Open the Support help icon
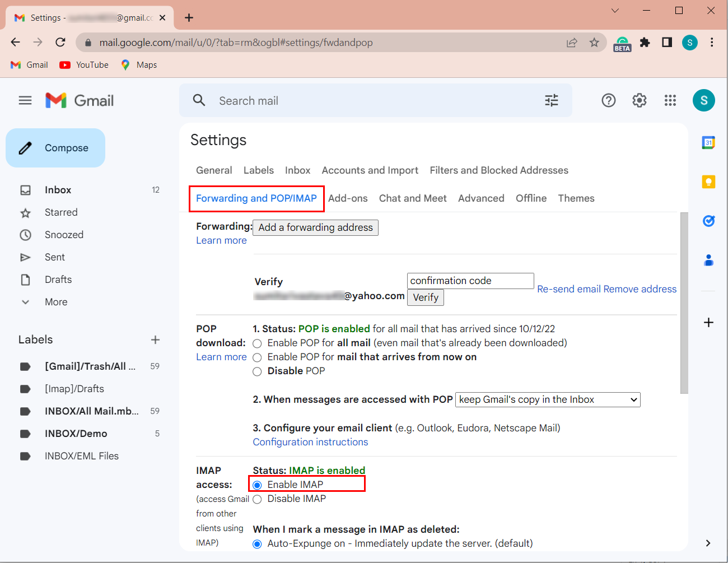The image size is (728, 563). click(609, 100)
